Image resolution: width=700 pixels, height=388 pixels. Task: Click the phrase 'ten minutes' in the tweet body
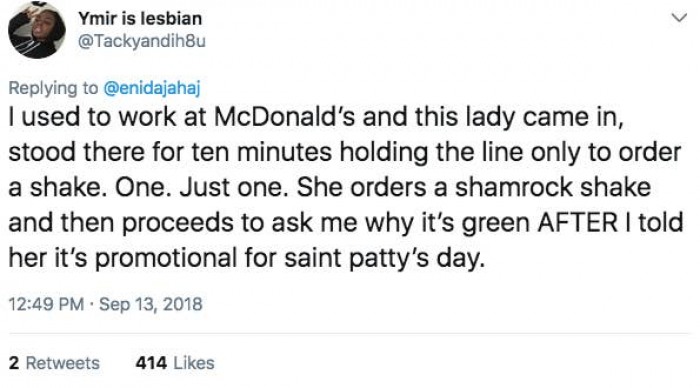click(262, 152)
